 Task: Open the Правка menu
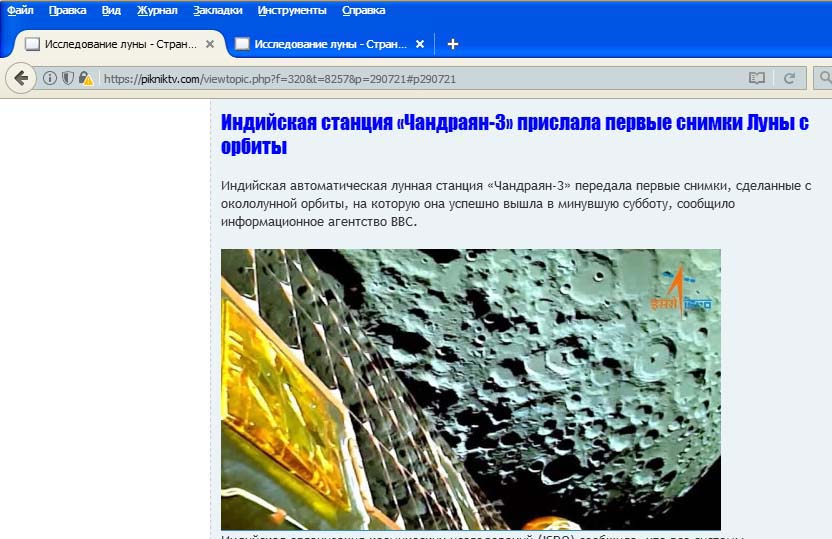(x=67, y=10)
